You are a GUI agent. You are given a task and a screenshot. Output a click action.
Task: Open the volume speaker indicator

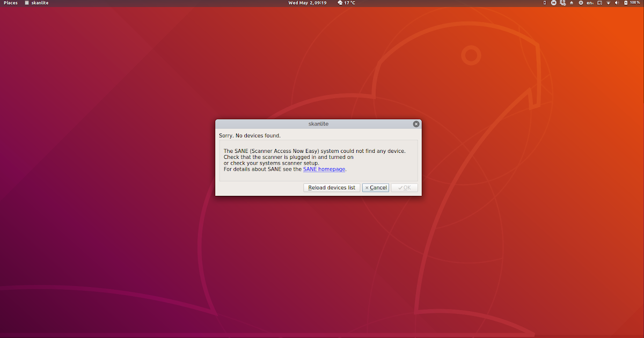click(x=617, y=3)
